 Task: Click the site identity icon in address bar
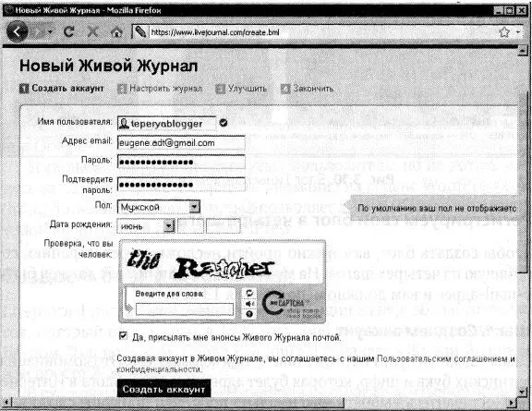coord(140,32)
